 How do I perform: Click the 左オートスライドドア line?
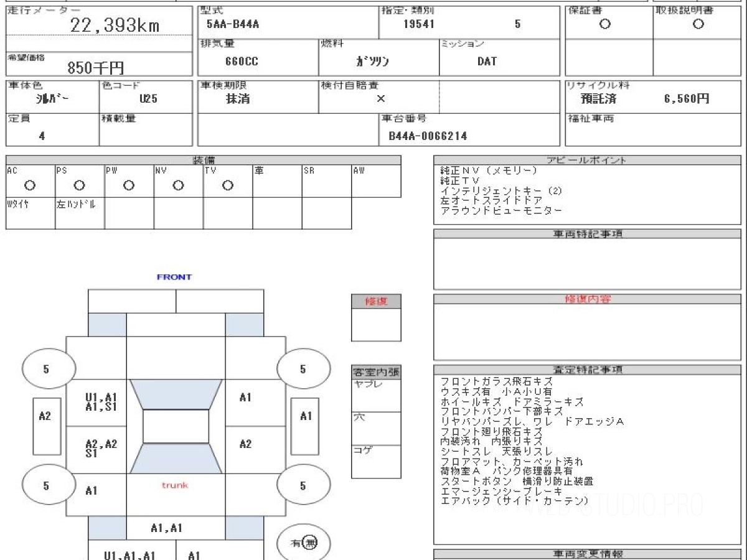(491, 200)
